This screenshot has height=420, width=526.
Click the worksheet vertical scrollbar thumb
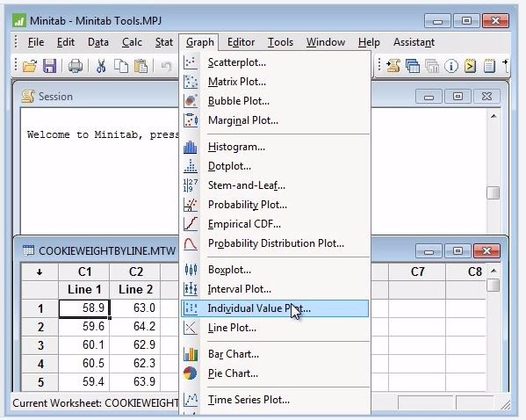click(494, 286)
